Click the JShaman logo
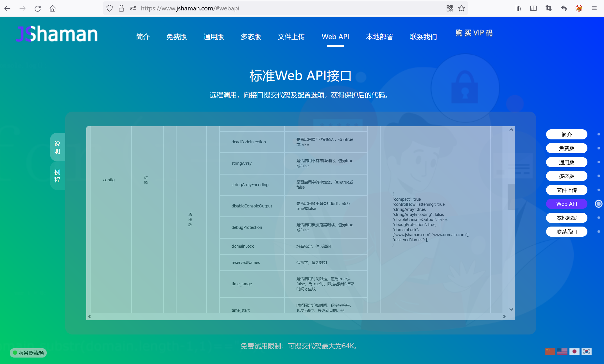This screenshot has width=604, height=364. click(x=56, y=34)
